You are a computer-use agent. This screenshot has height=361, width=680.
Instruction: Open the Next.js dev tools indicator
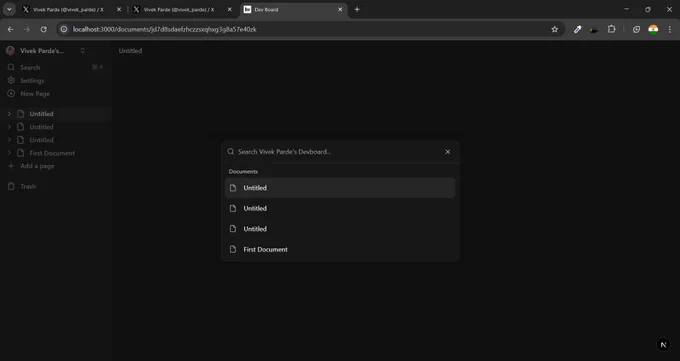click(x=663, y=345)
